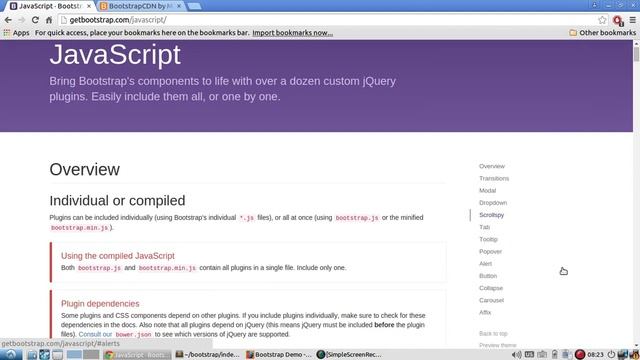Click the Back to top link
Image resolution: width=640 pixels, height=360 pixels.
click(x=493, y=334)
